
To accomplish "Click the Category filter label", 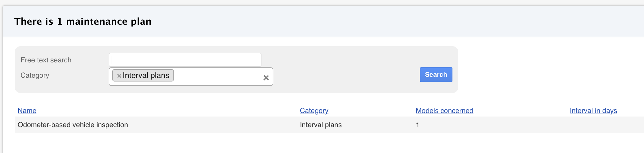I will click(x=35, y=75).
